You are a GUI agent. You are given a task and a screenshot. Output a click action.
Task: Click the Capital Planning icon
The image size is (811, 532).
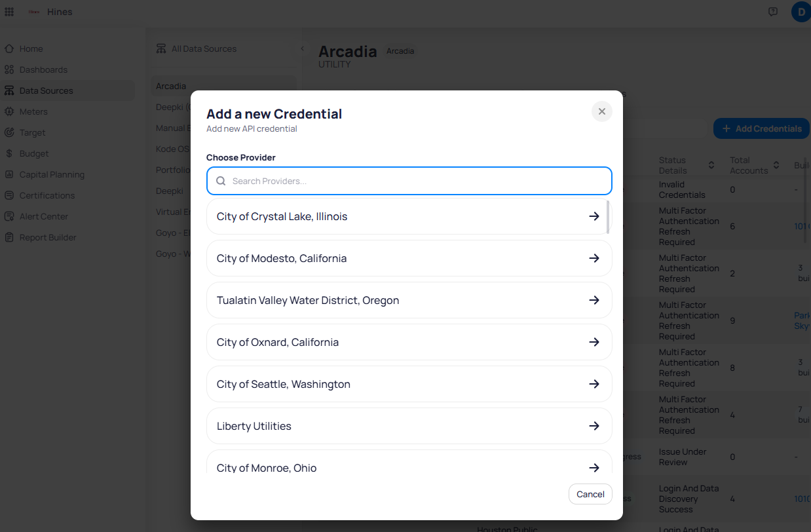pyautogui.click(x=9, y=174)
